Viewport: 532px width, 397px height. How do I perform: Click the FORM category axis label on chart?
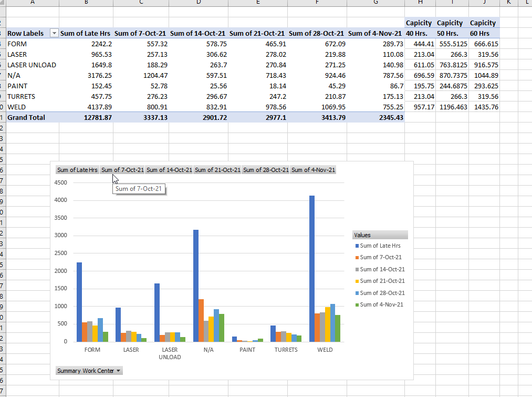tap(92, 349)
